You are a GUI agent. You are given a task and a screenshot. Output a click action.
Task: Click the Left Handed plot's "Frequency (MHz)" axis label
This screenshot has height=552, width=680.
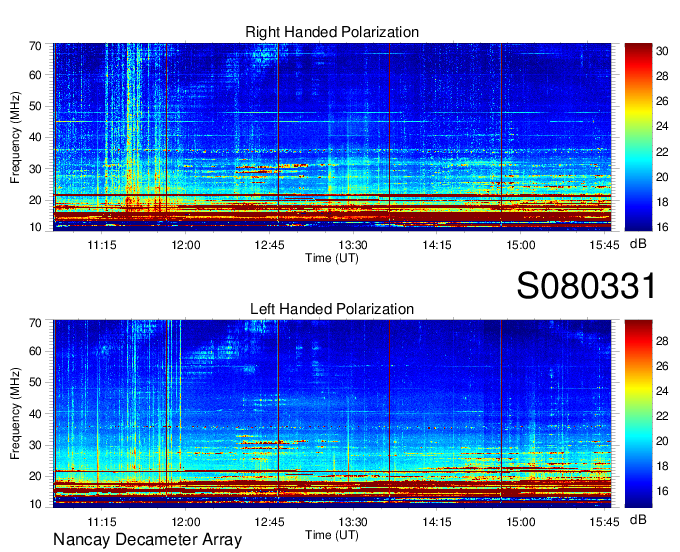[15, 414]
